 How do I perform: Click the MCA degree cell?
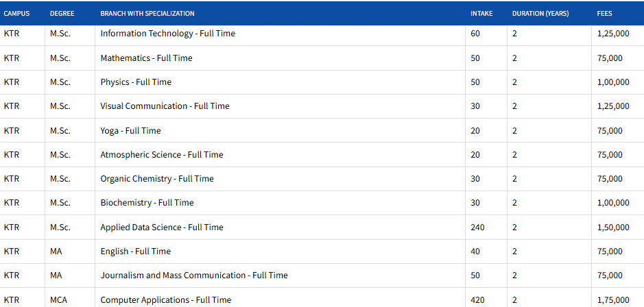point(59,300)
